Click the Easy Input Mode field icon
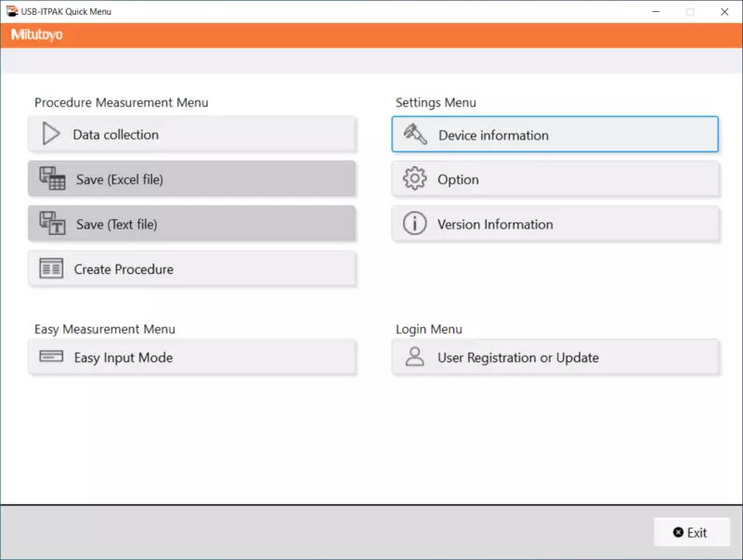The width and height of the screenshot is (743, 560). 51,356
